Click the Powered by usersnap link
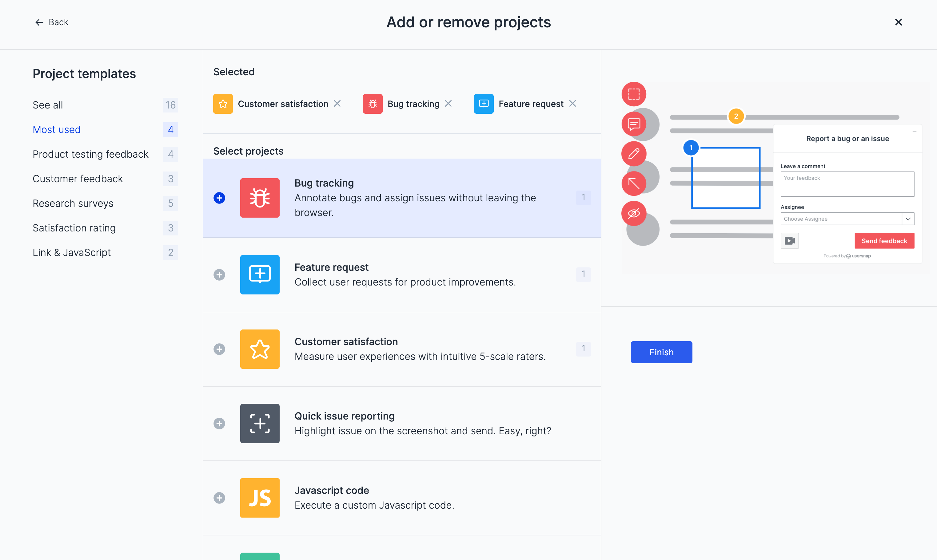 click(847, 256)
